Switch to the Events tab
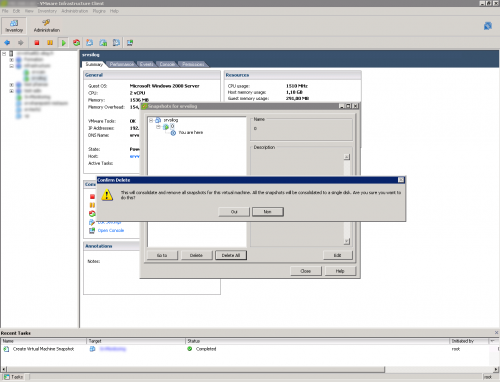 [x=147, y=64]
